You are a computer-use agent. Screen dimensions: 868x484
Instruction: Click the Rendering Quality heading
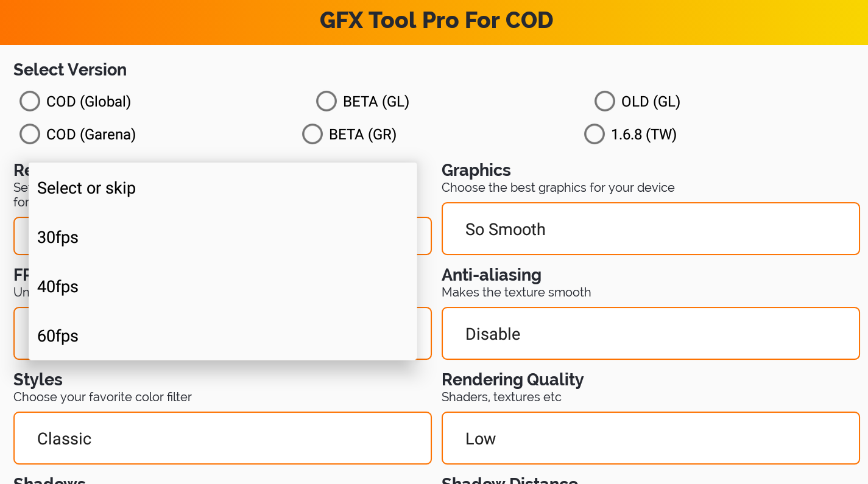click(512, 379)
